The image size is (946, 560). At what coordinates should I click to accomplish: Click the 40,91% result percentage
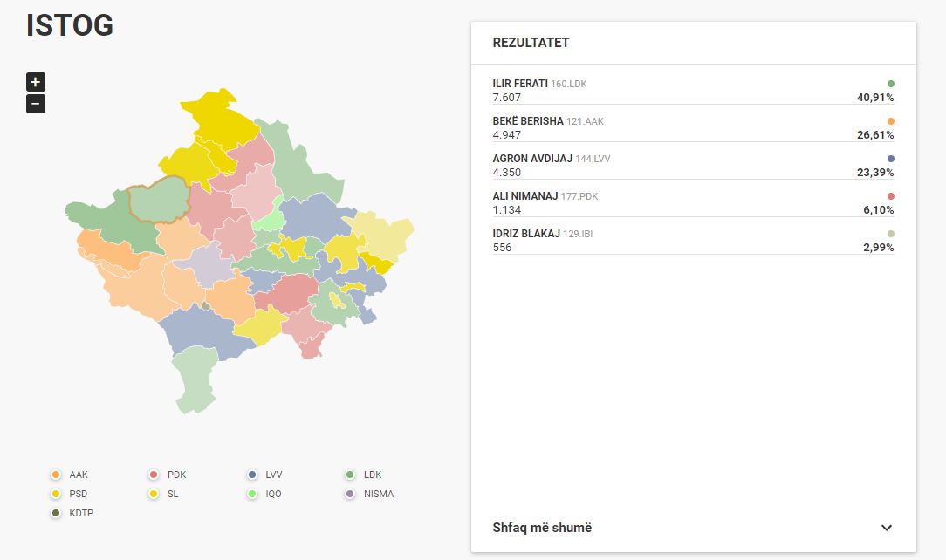pyautogui.click(x=875, y=98)
